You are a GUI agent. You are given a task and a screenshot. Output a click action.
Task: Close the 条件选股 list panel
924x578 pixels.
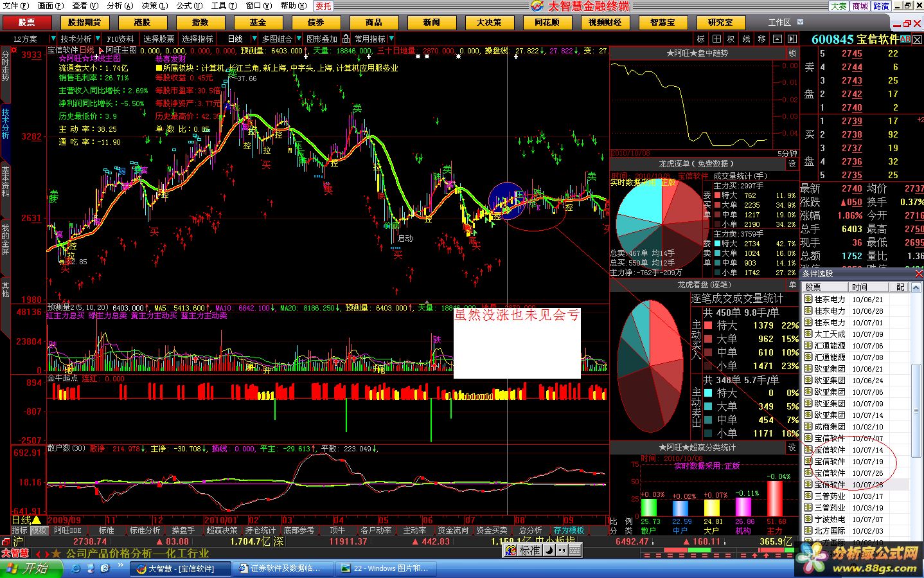pyautogui.click(x=918, y=274)
